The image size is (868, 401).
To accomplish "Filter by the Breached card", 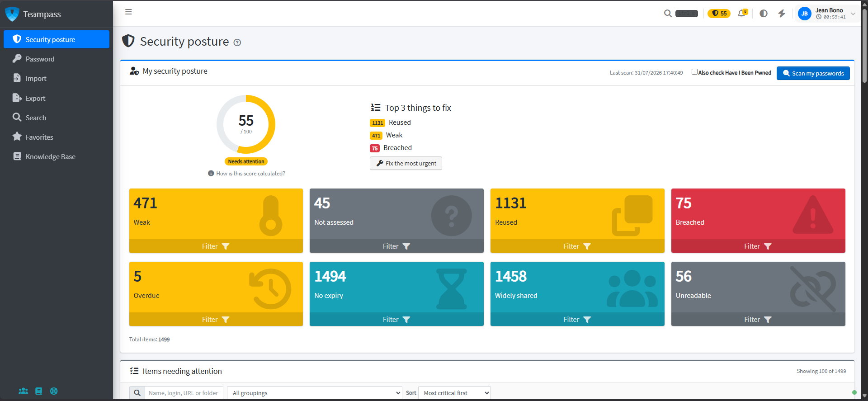I will [x=758, y=246].
